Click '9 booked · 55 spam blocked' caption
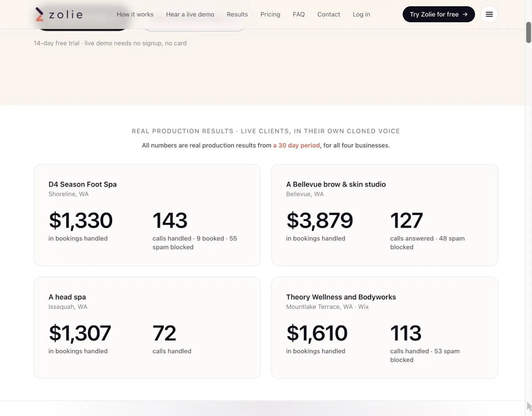532x416 pixels. click(x=195, y=243)
